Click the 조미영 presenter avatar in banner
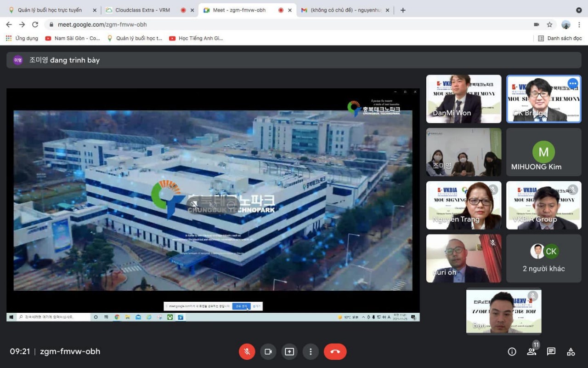The height and width of the screenshot is (368, 588). click(18, 60)
